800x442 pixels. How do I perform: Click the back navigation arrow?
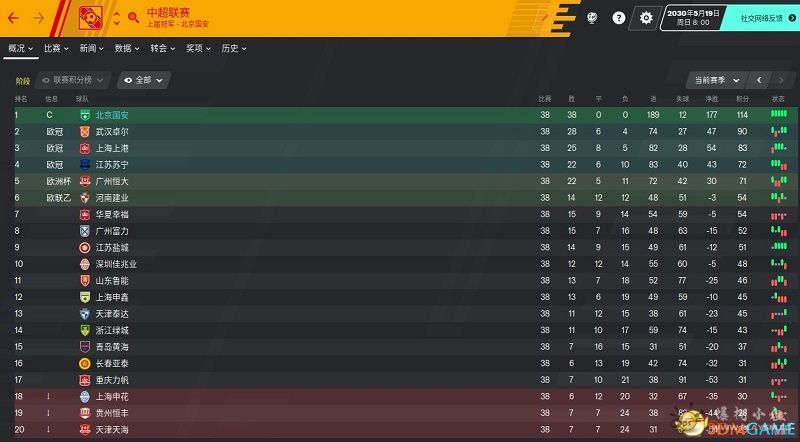13,18
